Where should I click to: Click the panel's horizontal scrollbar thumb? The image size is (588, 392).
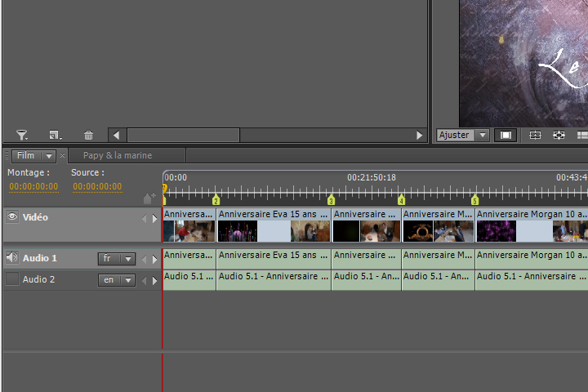point(183,136)
